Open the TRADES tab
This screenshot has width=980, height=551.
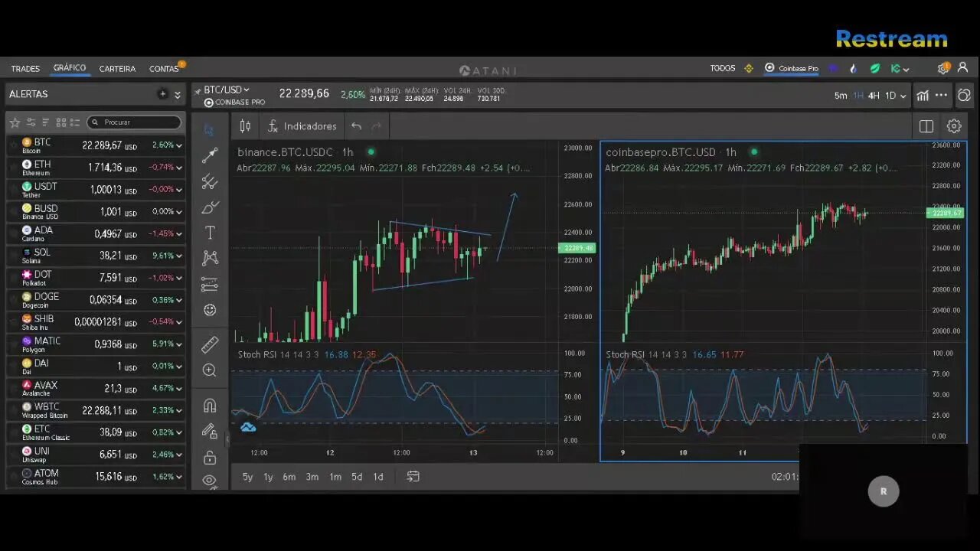(25, 69)
